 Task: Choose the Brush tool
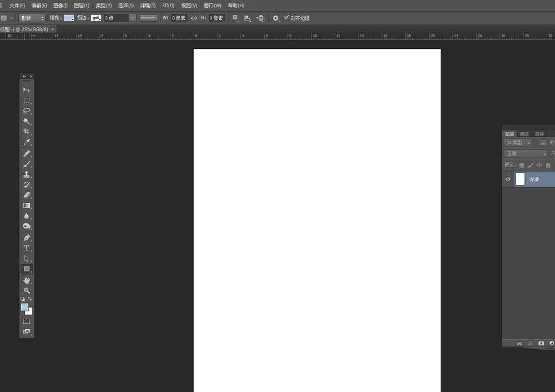coord(27,164)
